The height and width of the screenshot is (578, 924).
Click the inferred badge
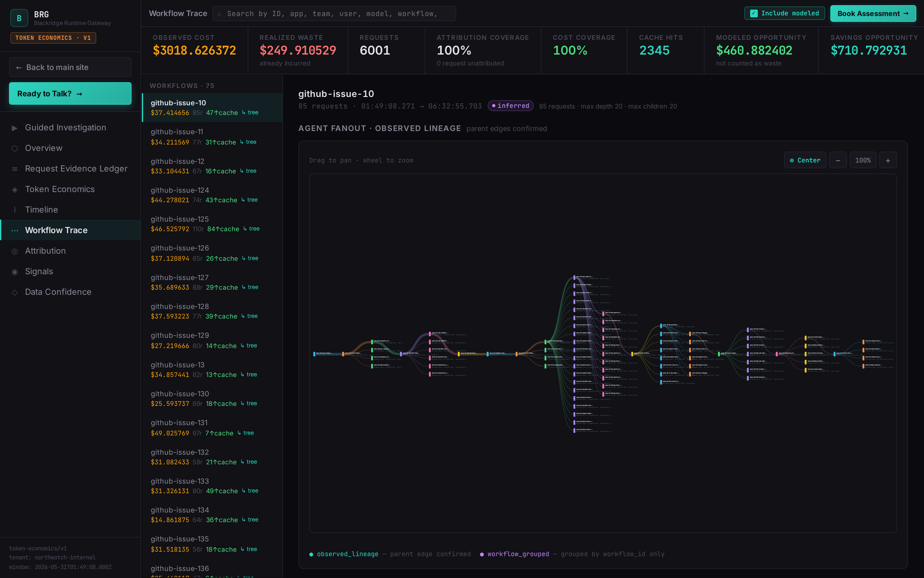(x=510, y=106)
